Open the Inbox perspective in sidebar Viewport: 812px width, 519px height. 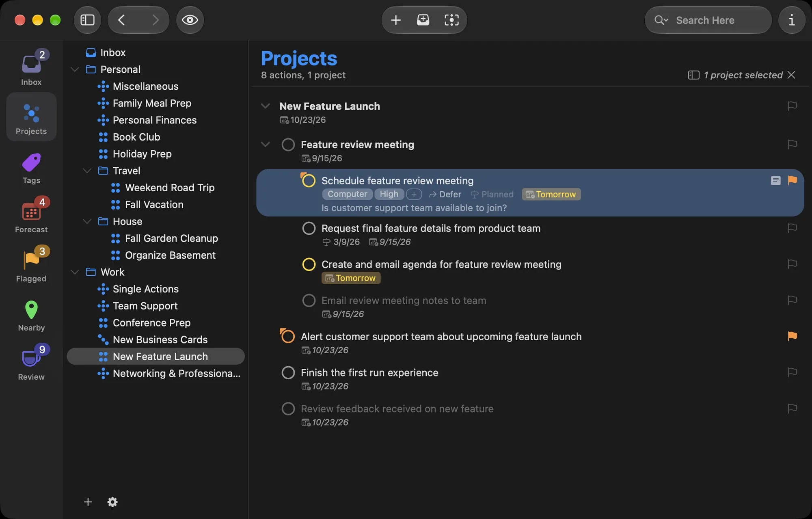point(31,68)
